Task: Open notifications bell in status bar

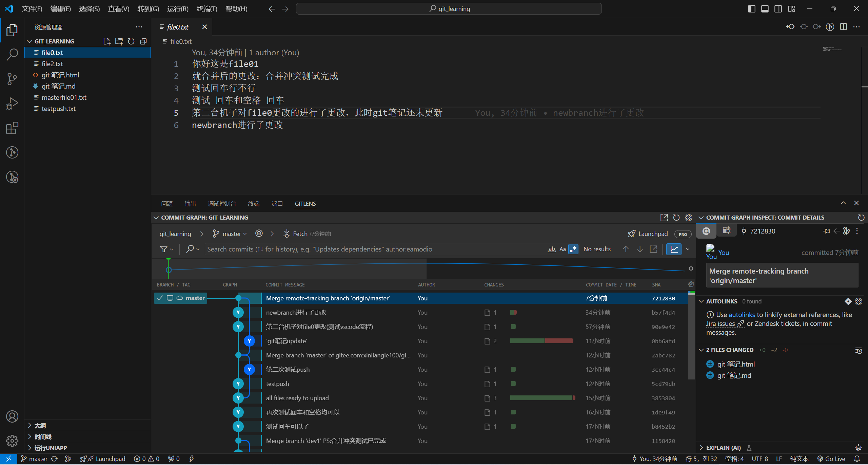Action: [x=857, y=459]
